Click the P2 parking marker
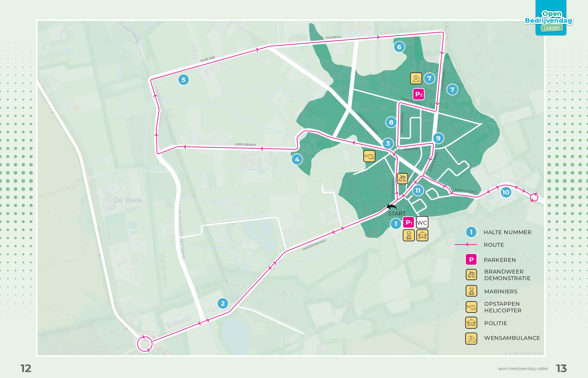Screen dimensions: 588x378 (419, 94)
